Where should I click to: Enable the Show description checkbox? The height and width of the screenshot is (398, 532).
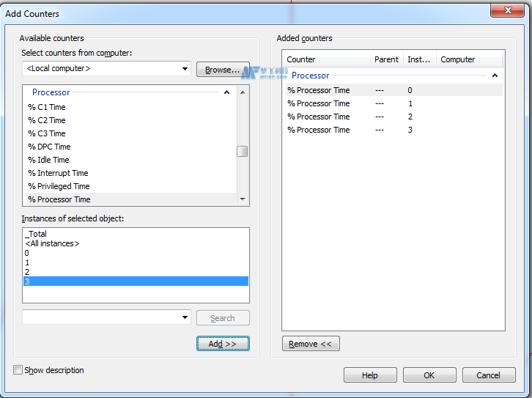click(18, 370)
